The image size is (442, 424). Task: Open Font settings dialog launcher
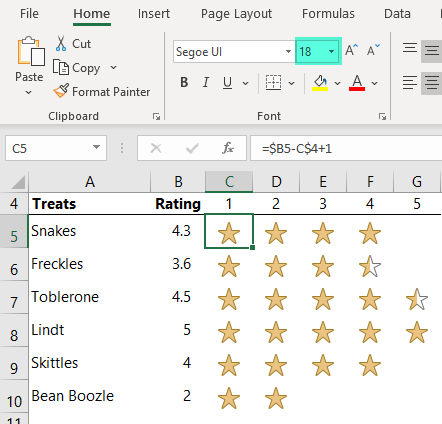click(x=382, y=117)
